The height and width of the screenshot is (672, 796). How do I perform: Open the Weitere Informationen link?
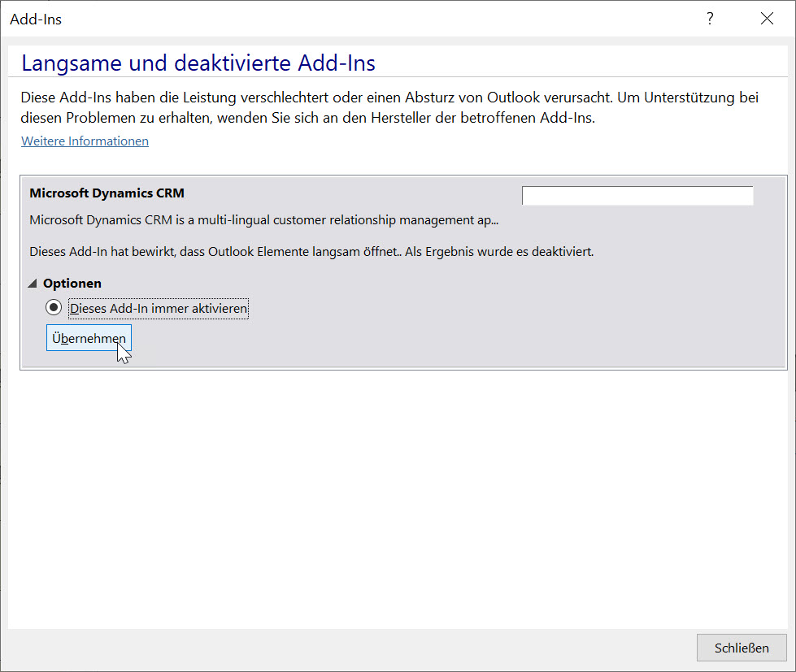(x=85, y=141)
